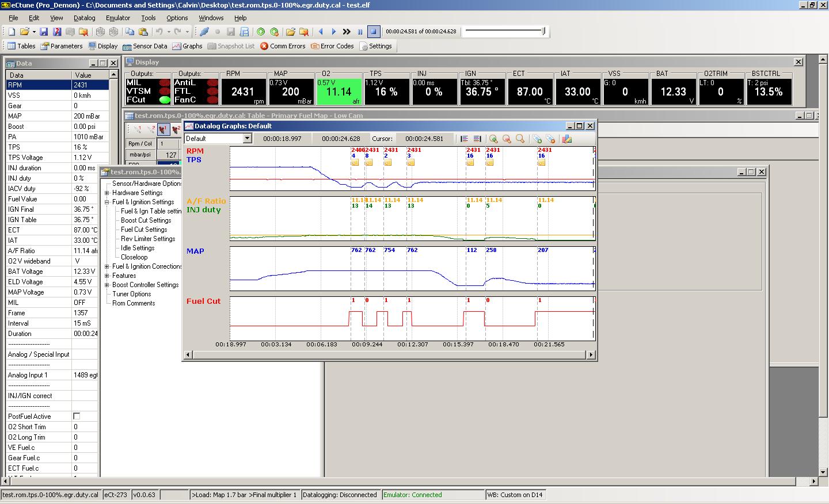Click the remove marker tag icon
This screenshot has height=504, width=829.
click(x=550, y=139)
